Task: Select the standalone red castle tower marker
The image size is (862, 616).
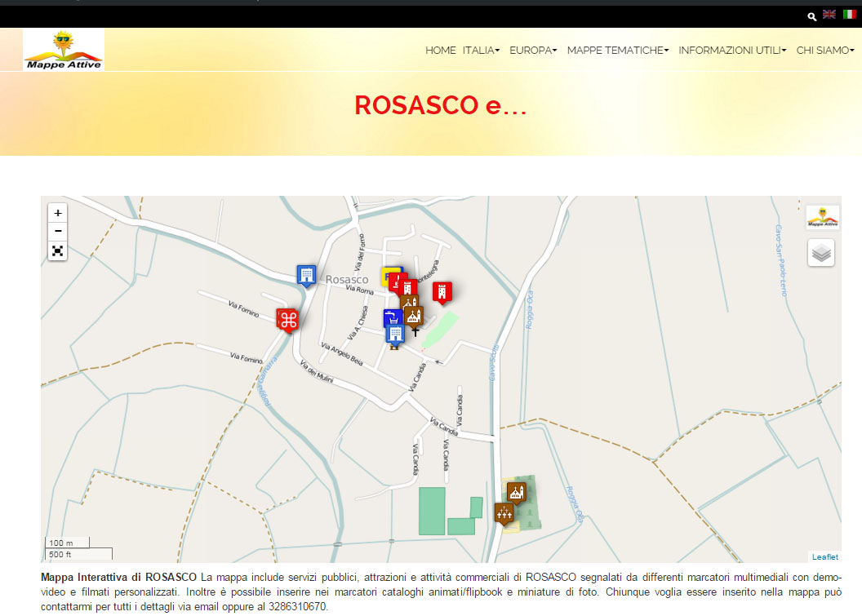Action: pos(442,292)
